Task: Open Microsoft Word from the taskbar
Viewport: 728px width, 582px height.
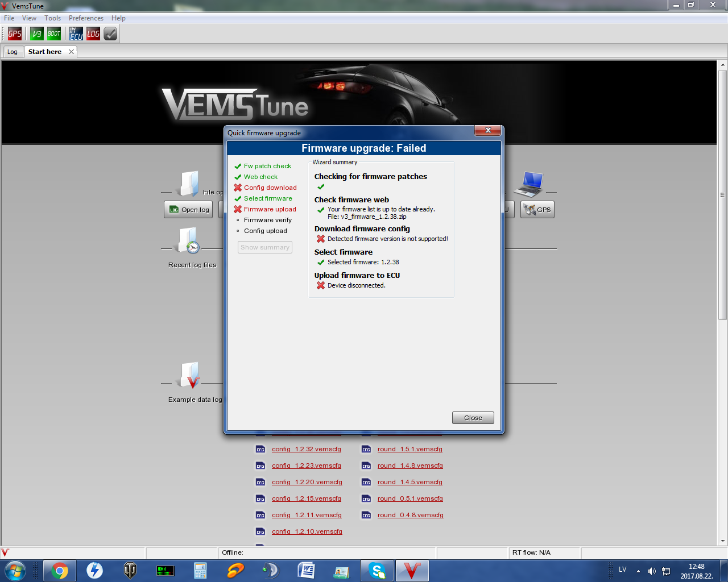Action: point(306,571)
